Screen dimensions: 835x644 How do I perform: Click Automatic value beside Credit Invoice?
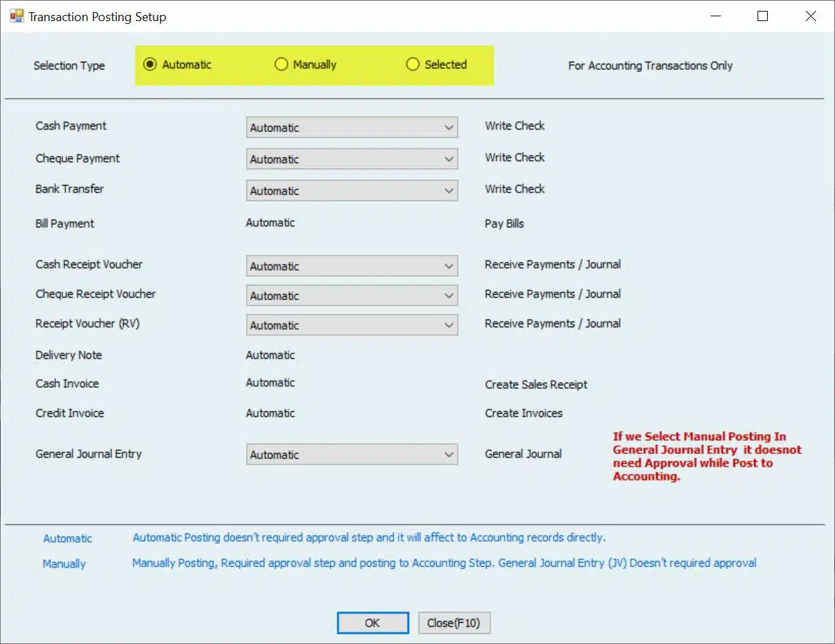pyautogui.click(x=270, y=413)
